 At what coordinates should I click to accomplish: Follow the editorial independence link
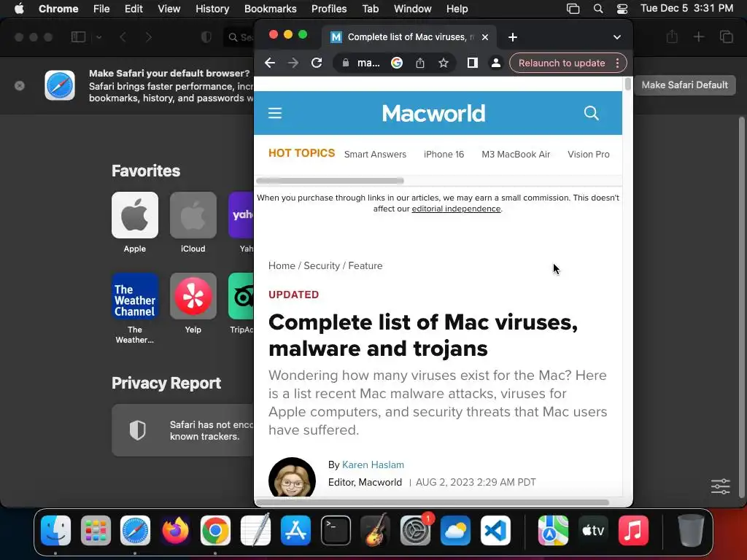point(456,209)
